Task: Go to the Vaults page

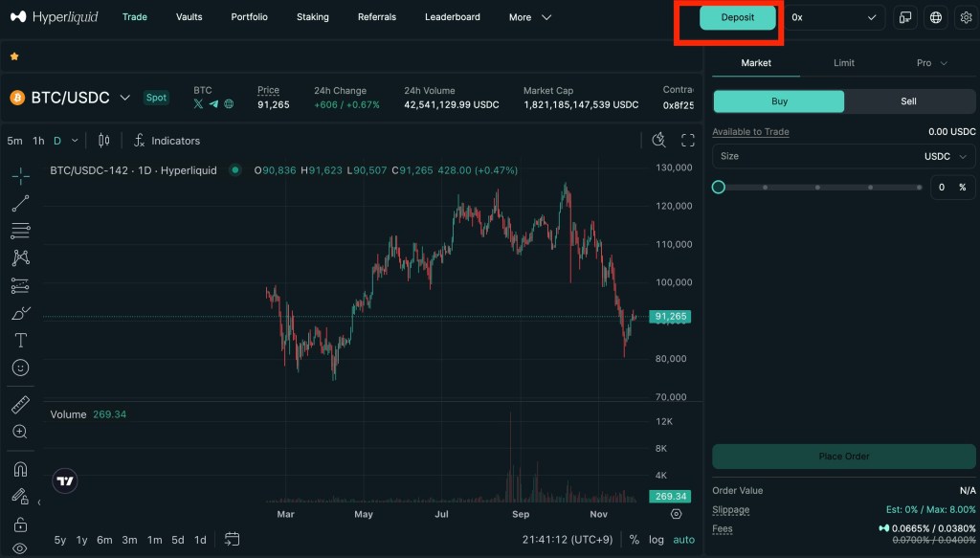Action: pos(189,17)
